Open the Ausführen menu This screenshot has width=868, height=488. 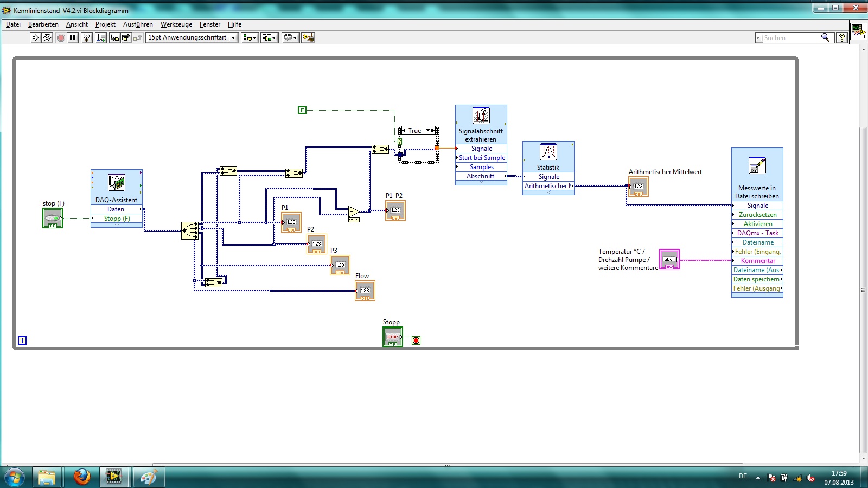pyautogui.click(x=138, y=24)
